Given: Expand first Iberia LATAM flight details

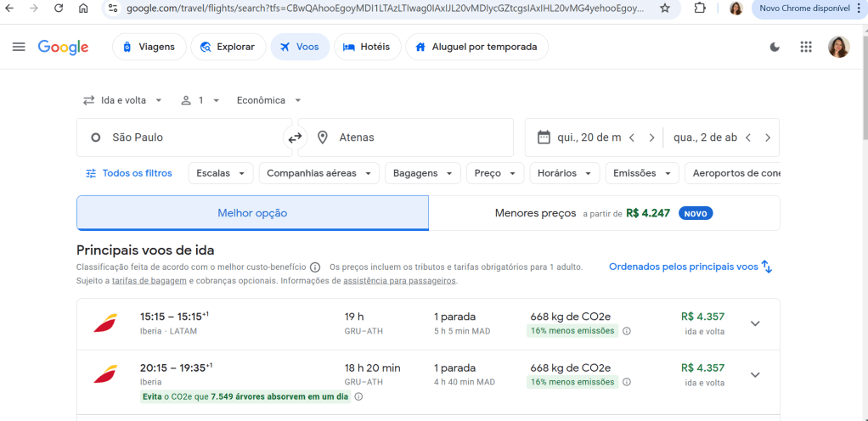Looking at the screenshot, I should tap(755, 323).
